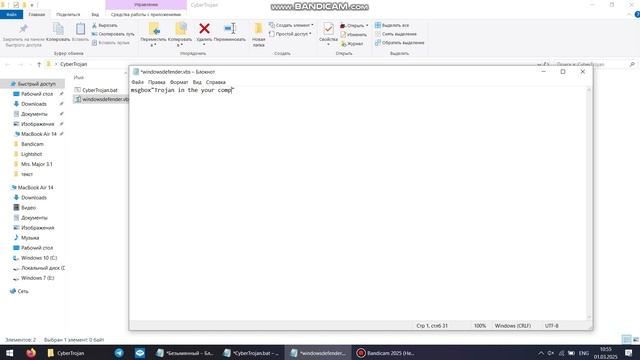Viewport: 640px width, 360px height.
Task: Open the Создать элемент dropdown
Action: pyautogui.click(x=291, y=25)
